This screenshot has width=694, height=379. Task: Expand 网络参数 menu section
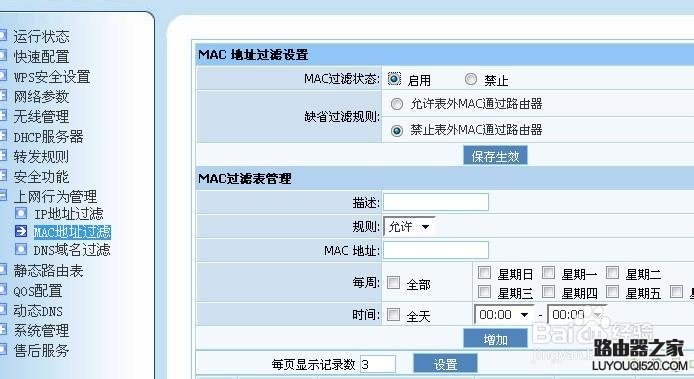click(41, 97)
